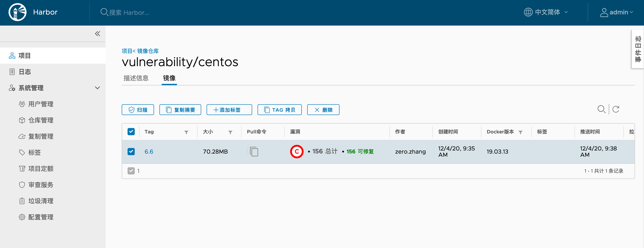Screen dimensions: 644x248
Task: Uncheck the row 6.6 checkbox
Action: point(131,151)
